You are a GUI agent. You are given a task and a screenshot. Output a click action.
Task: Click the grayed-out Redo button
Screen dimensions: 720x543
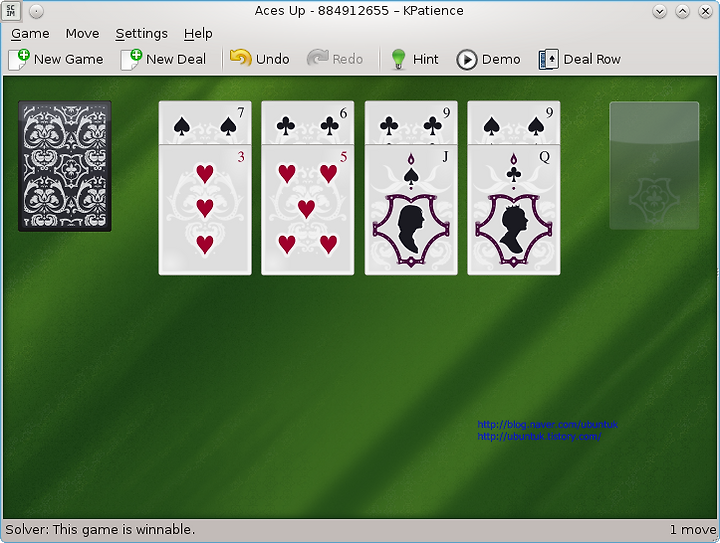coord(335,59)
